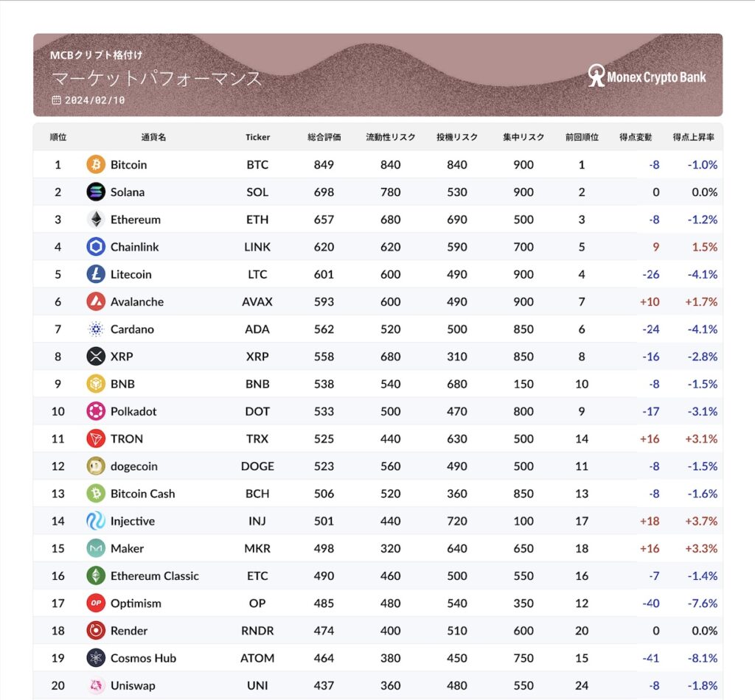The height and width of the screenshot is (700, 755).
Task: Click the Avalanche red icon
Action: 96,301
